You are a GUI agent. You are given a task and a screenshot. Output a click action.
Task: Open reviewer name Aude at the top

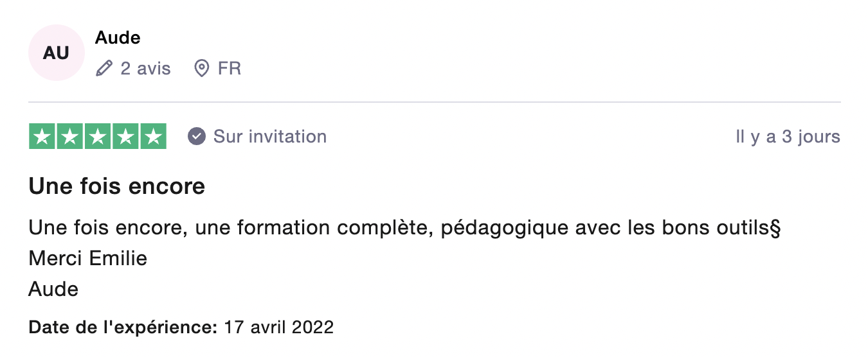click(x=118, y=38)
